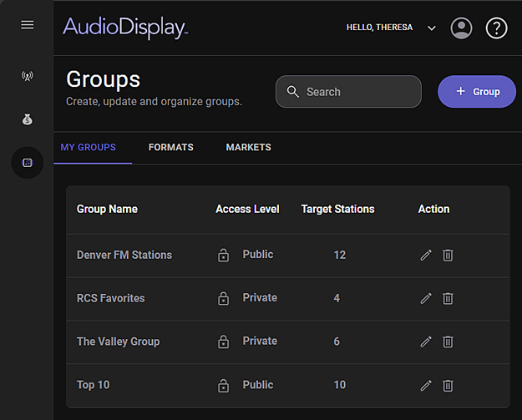Select the My Groups tab

pos(88,147)
